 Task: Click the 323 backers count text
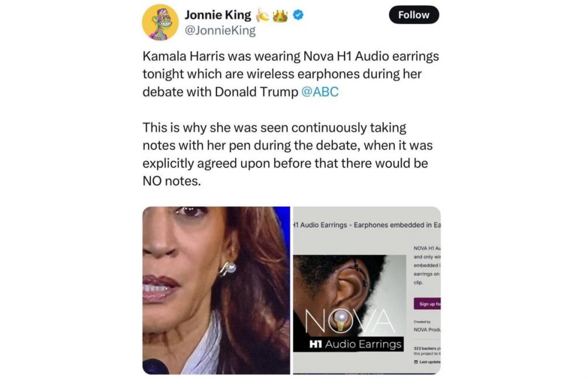425,349
